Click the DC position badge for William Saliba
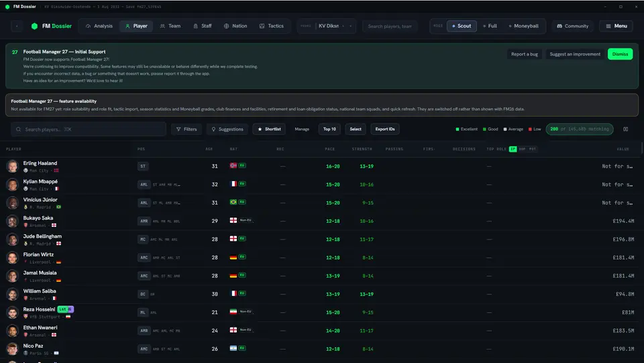The height and width of the screenshot is (363, 644). (x=143, y=294)
